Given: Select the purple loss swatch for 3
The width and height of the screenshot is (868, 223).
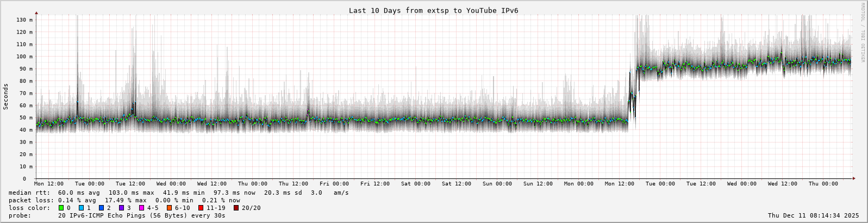Looking at the screenshot, I should pos(122,208).
